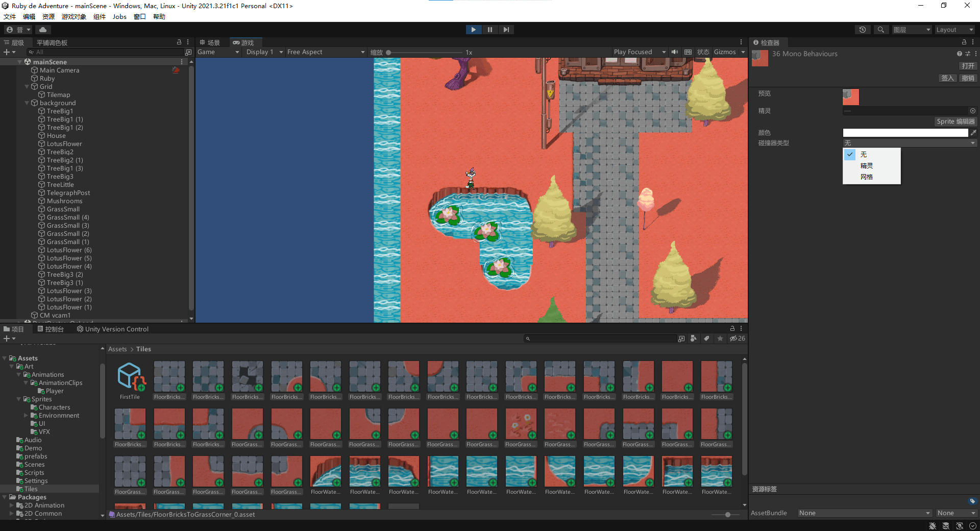Switch to the 控制台 Console tab

tap(51, 329)
